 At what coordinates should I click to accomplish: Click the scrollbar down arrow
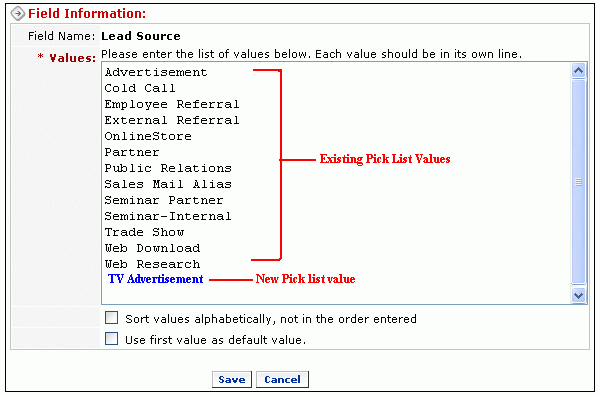click(x=579, y=295)
